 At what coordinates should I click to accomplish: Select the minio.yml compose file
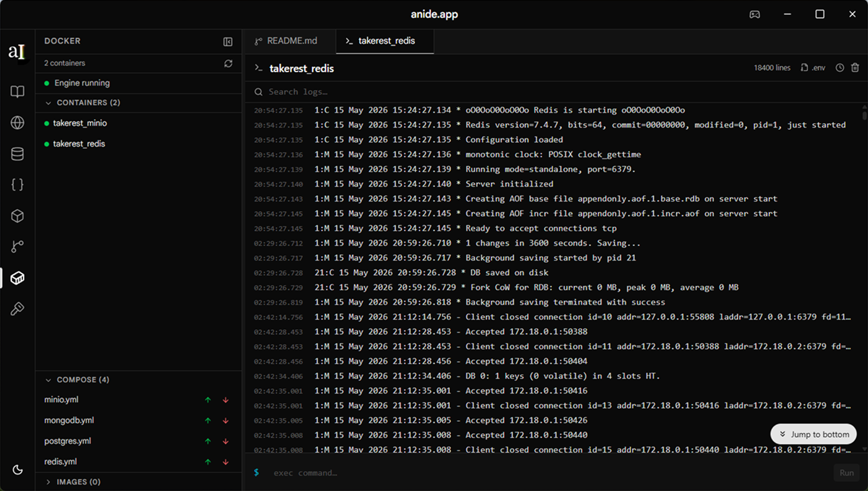pos(61,400)
